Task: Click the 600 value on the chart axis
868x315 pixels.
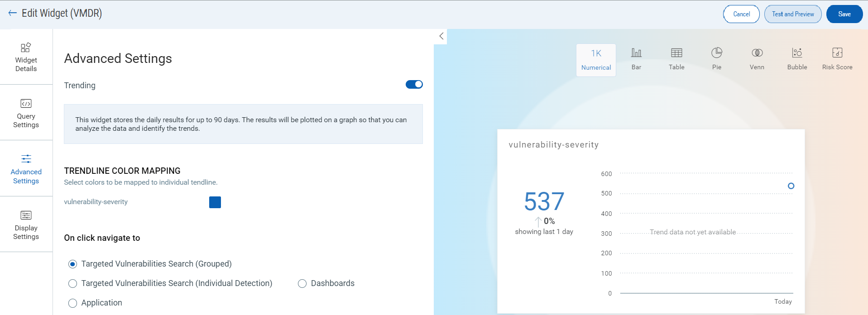Action: click(606, 174)
